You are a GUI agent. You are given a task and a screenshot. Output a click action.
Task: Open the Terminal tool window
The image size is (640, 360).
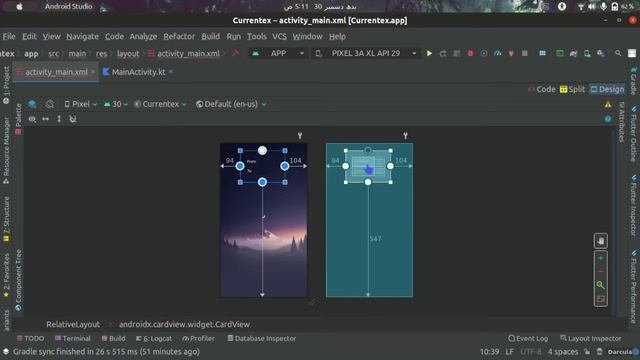[x=73, y=338]
